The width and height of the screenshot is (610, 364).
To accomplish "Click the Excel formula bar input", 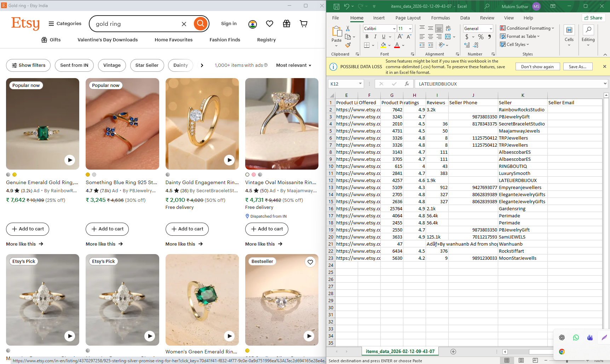I will (510, 84).
